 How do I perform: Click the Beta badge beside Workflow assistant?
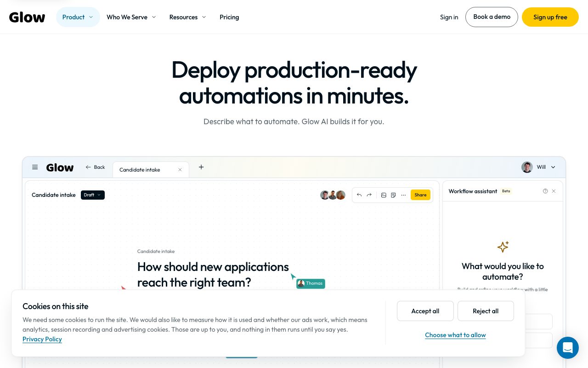tap(506, 191)
